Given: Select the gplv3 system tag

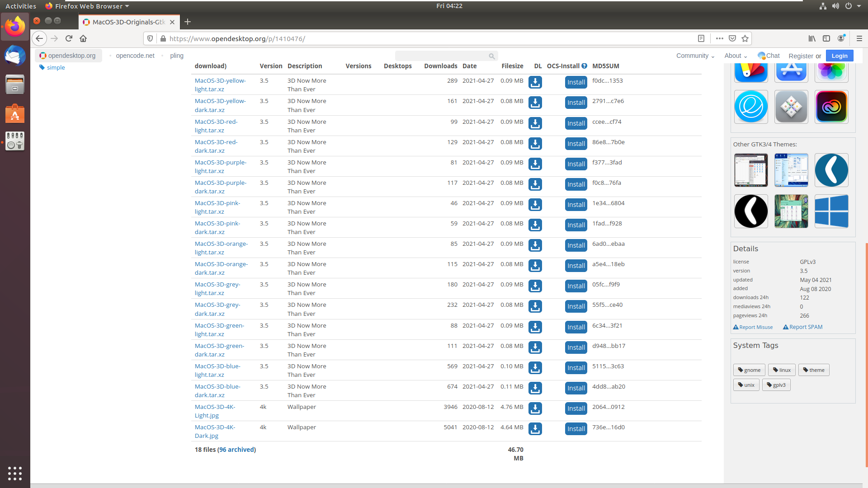Looking at the screenshot, I should 776,385.
